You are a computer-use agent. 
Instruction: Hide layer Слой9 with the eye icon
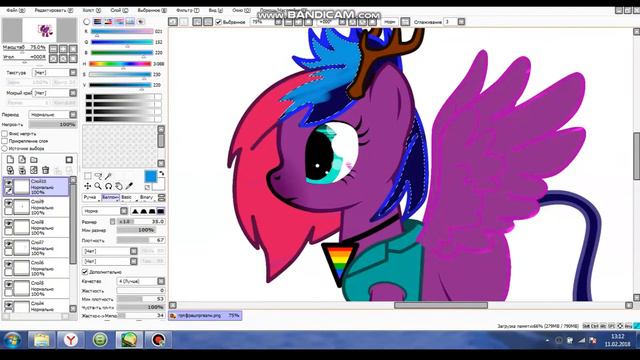click(x=8, y=202)
